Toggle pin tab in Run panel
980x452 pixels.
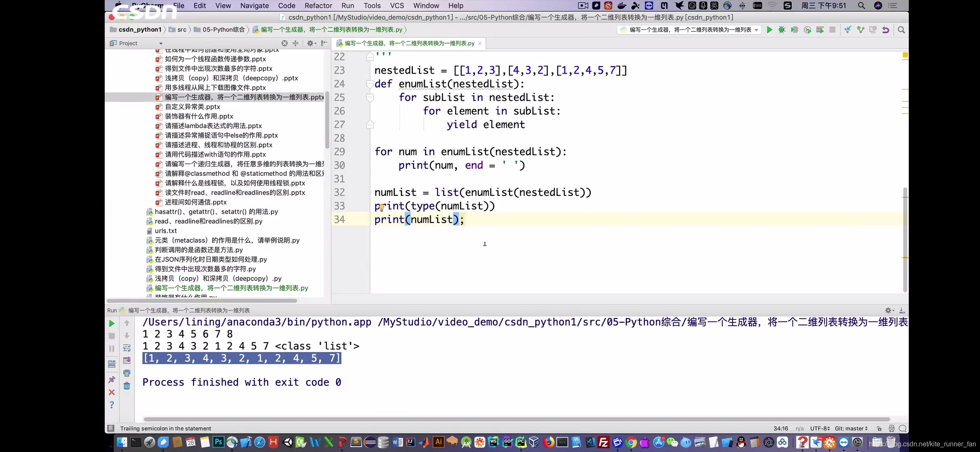click(x=111, y=380)
